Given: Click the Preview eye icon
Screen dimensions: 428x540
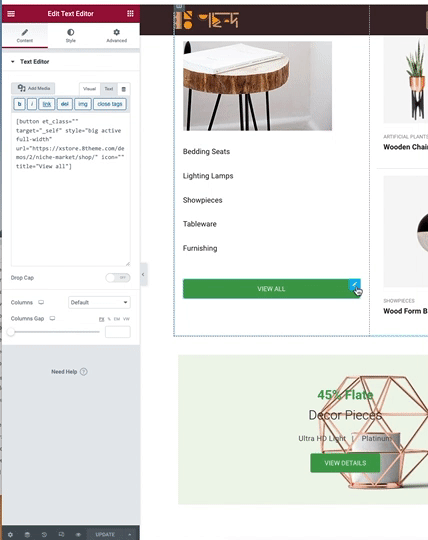Looking at the screenshot, I should 78,534.
